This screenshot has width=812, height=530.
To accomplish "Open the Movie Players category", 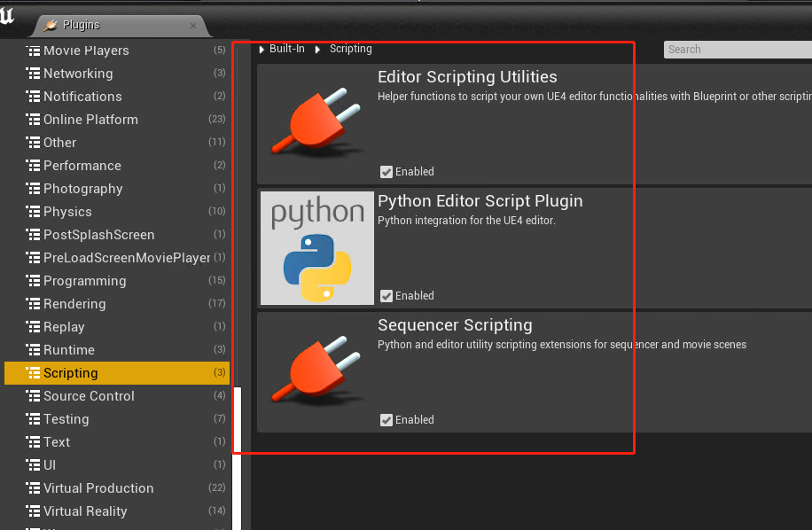I will (117, 51).
